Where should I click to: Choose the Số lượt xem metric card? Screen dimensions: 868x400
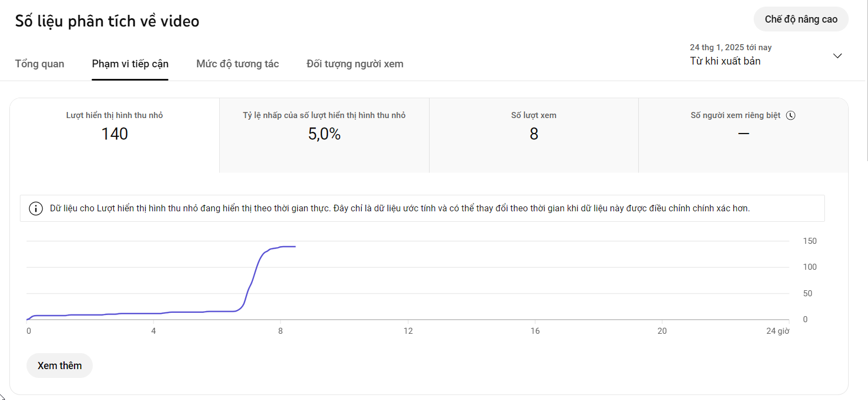point(533,135)
